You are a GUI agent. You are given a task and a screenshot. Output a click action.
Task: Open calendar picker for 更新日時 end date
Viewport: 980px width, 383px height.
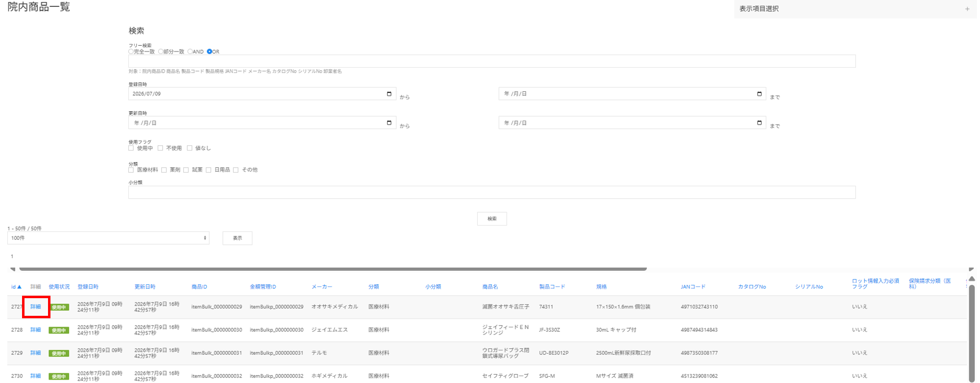[759, 123]
